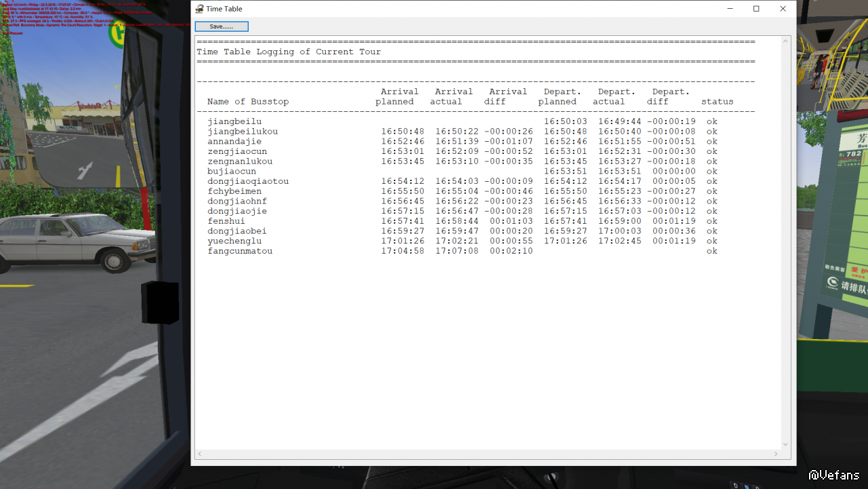The height and width of the screenshot is (489, 868).
Task: Minimize the Time Table window
Action: [x=730, y=9]
